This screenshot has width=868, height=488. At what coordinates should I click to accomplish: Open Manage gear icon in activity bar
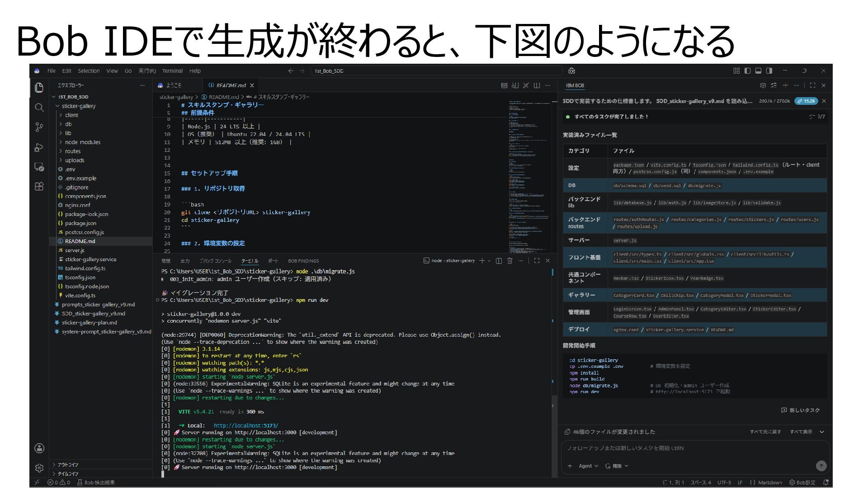click(39, 468)
